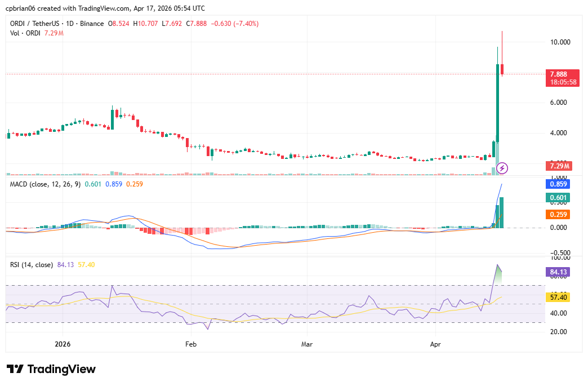Click the orange 0.259 signal line tag

pos(558,214)
